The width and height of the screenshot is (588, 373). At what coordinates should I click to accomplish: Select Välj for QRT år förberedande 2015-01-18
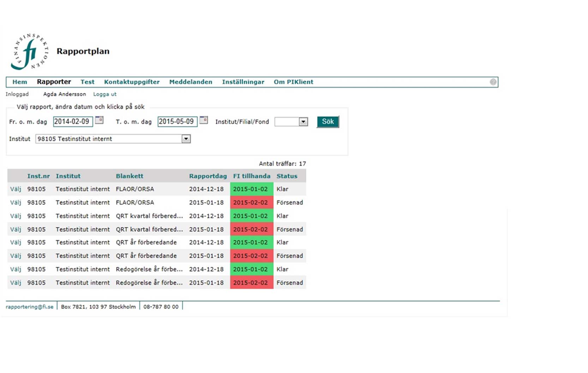16,256
